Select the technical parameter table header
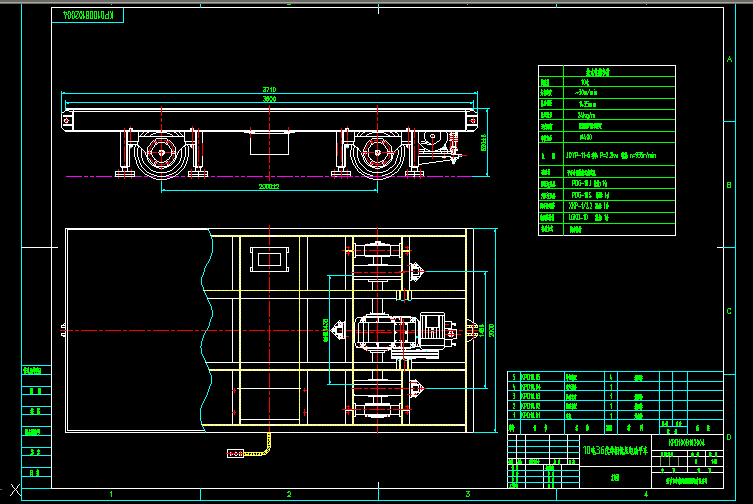Screen dimensions: 753x504 pyautogui.click(x=599, y=72)
